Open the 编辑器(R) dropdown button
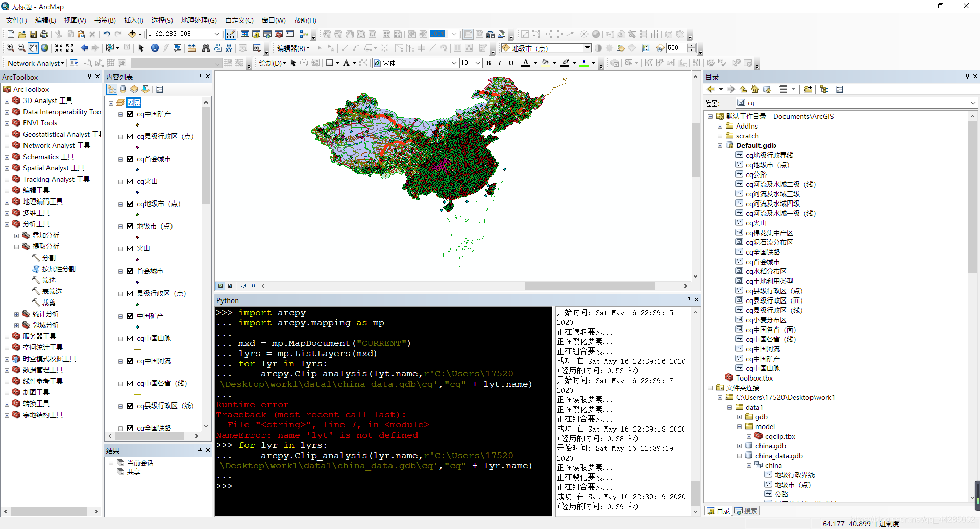The image size is (980, 529). [293, 48]
